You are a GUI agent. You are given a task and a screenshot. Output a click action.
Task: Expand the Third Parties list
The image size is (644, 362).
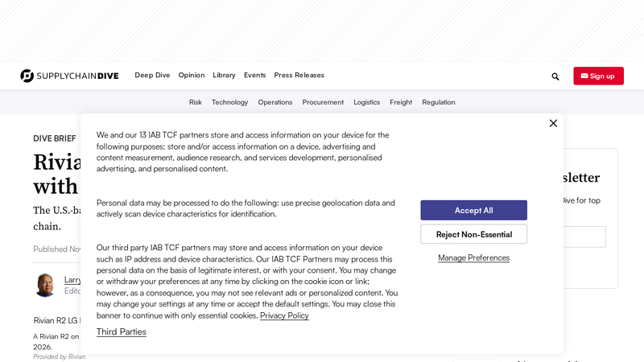click(x=122, y=331)
